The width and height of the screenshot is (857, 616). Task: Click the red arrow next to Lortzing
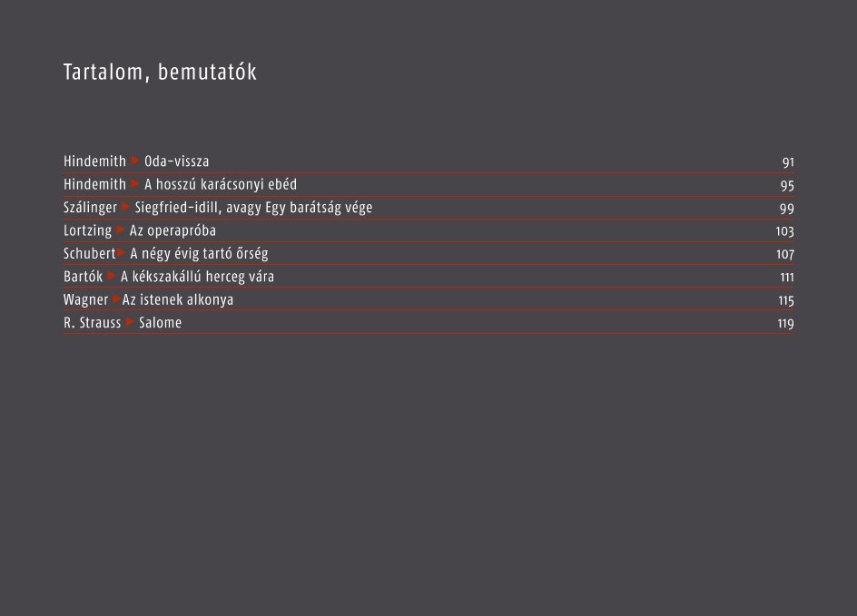click(120, 230)
